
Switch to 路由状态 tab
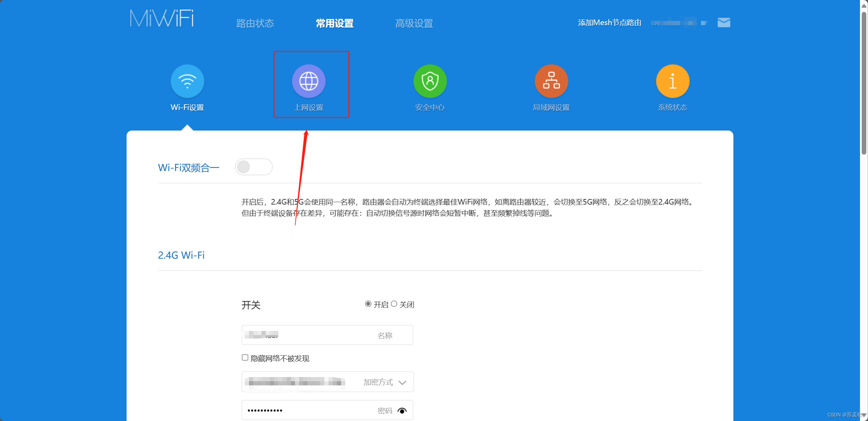tap(255, 23)
